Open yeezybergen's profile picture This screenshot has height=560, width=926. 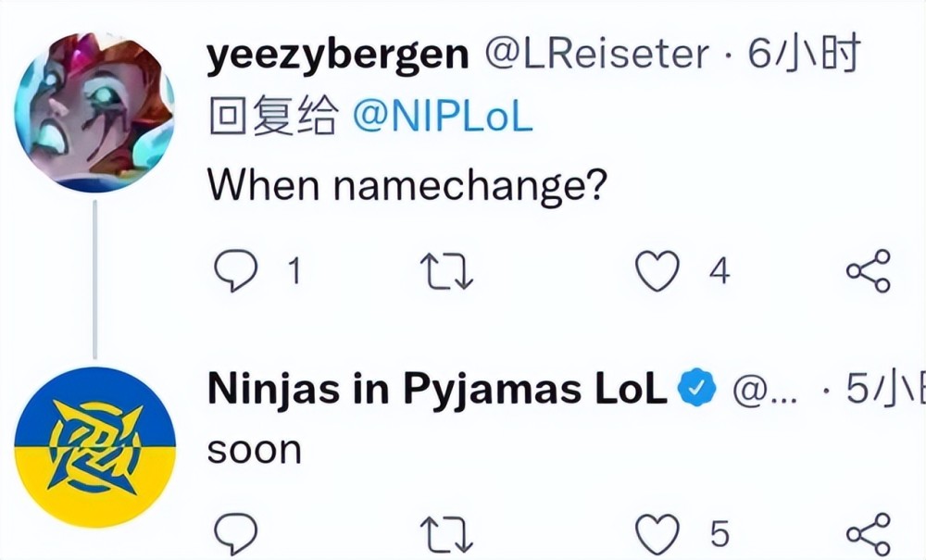pos(95,111)
